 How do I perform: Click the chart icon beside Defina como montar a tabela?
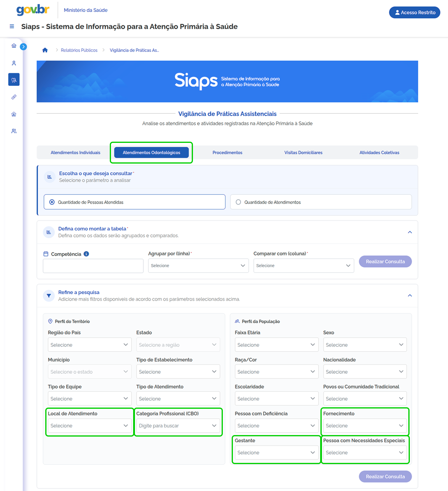click(x=49, y=232)
